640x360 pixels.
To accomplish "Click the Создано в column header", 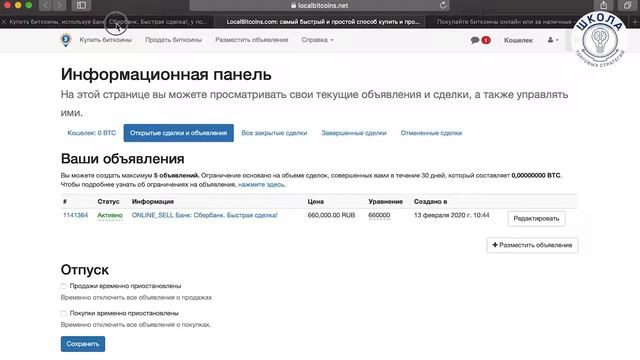I will click(x=430, y=202).
